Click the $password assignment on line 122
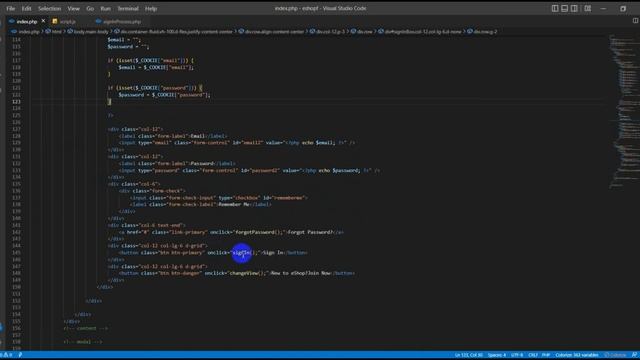Image resolution: width=640 pixels, height=360 pixels. (x=164, y=95)
